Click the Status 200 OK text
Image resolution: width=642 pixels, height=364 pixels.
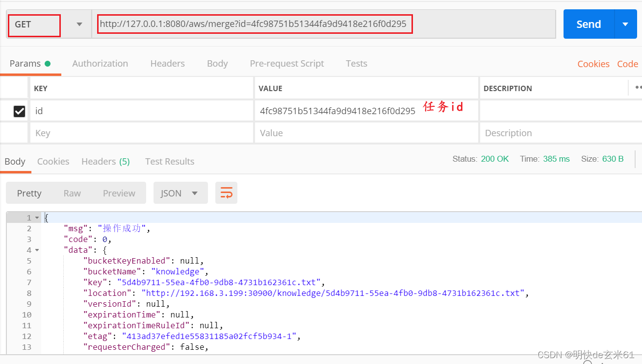click(x=481, y=159)
